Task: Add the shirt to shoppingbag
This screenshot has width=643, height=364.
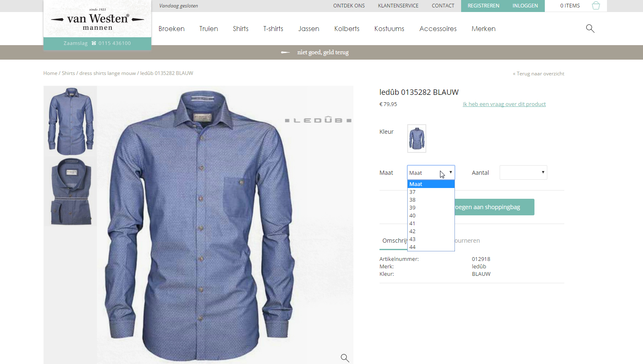Action: [x=494, y=207]
